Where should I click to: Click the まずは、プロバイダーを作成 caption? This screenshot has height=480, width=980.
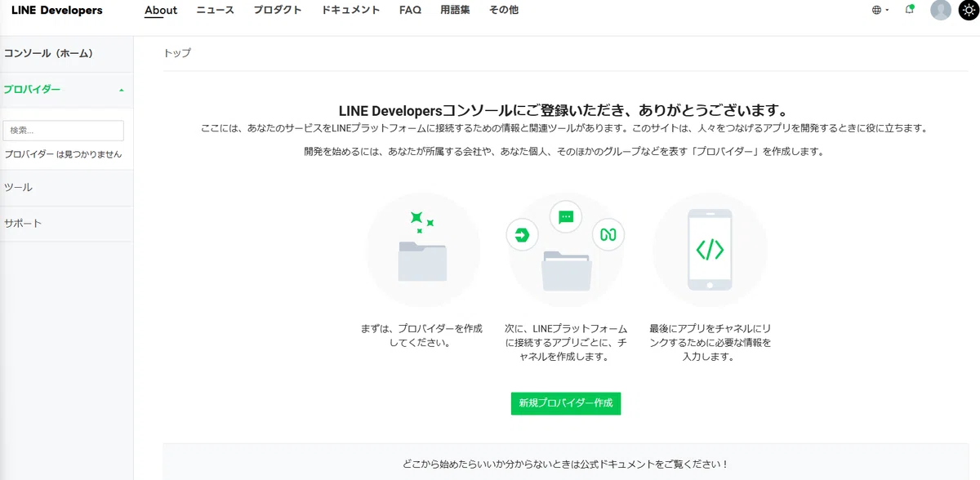pos(422,336)
